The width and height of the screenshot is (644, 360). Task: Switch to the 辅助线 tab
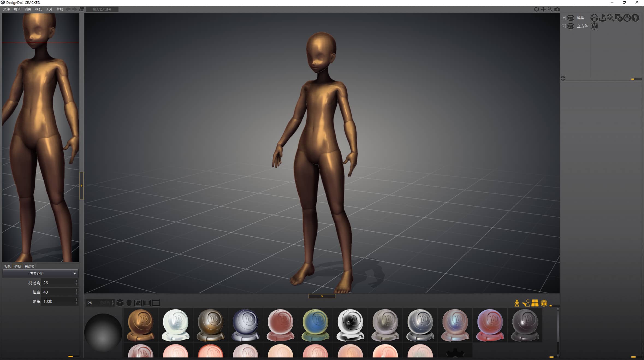29,266
